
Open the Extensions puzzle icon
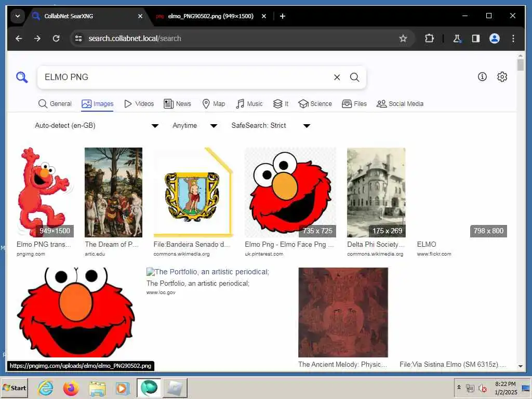(429, 38)
